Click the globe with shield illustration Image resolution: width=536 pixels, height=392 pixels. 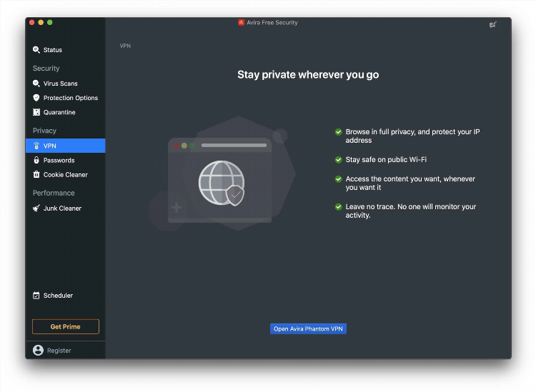pyautogui.click(x=222, y=183)
